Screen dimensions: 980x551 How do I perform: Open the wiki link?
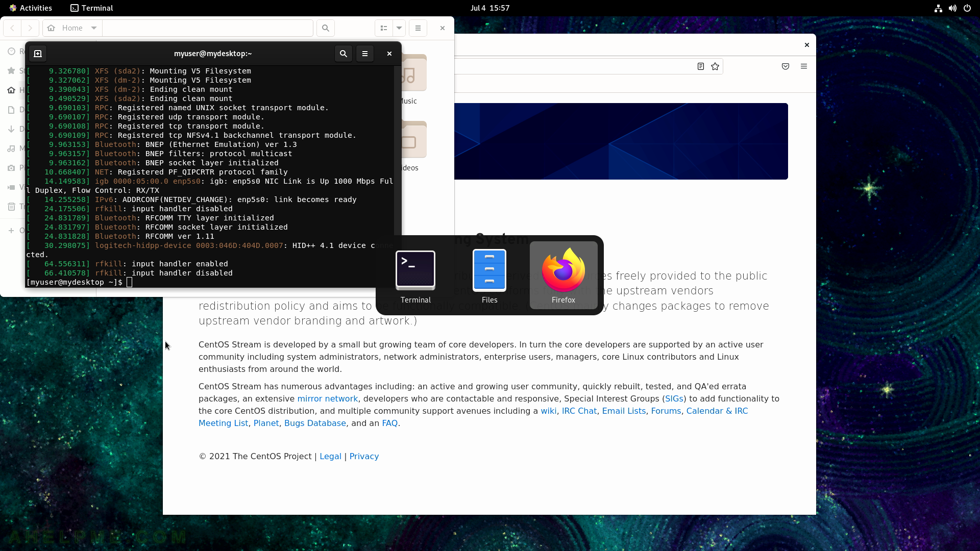pos(549,411)
